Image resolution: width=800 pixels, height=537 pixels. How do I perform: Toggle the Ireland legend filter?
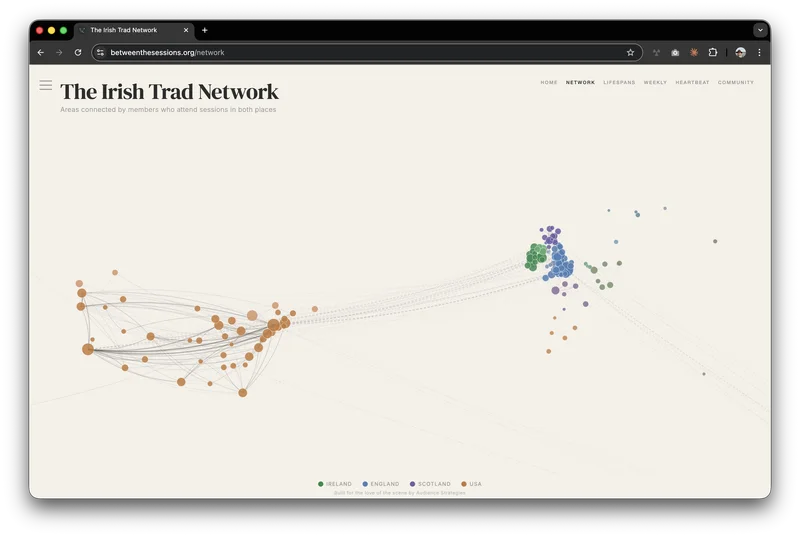335,484
